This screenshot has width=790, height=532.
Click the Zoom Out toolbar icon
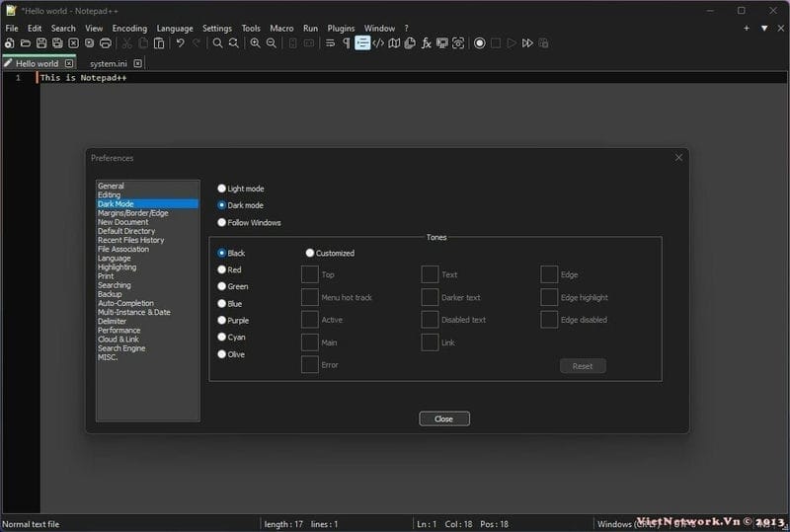(271, 43)
